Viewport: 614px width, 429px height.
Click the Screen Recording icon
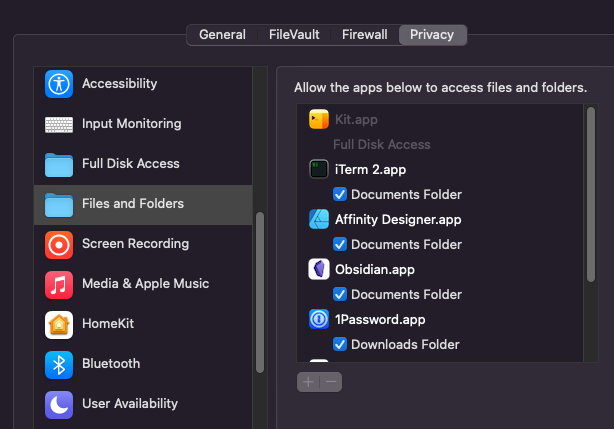tap(59, 245)
